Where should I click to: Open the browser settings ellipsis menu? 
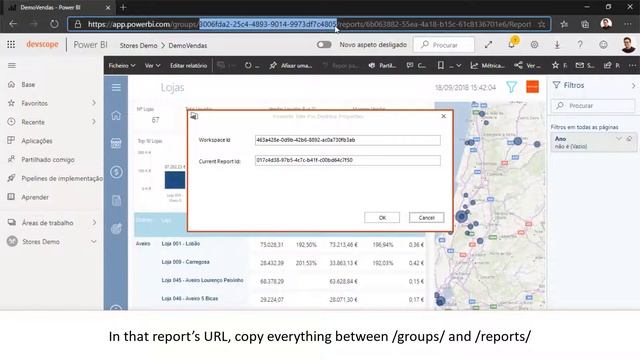628,24
